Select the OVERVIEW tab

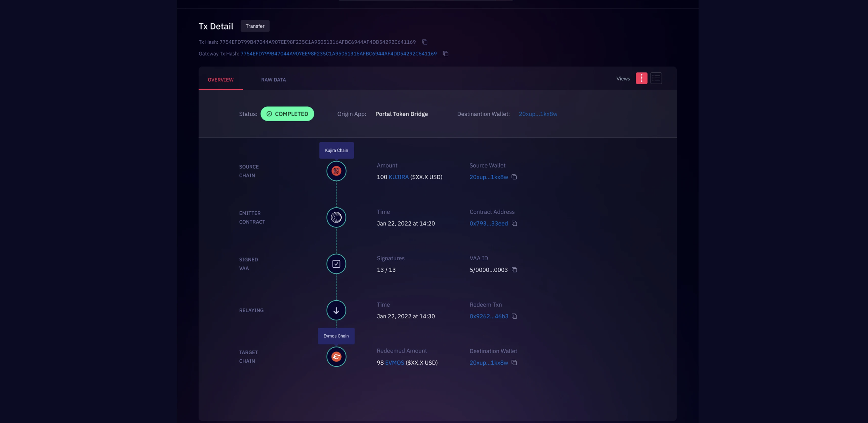tap(220, 80)
